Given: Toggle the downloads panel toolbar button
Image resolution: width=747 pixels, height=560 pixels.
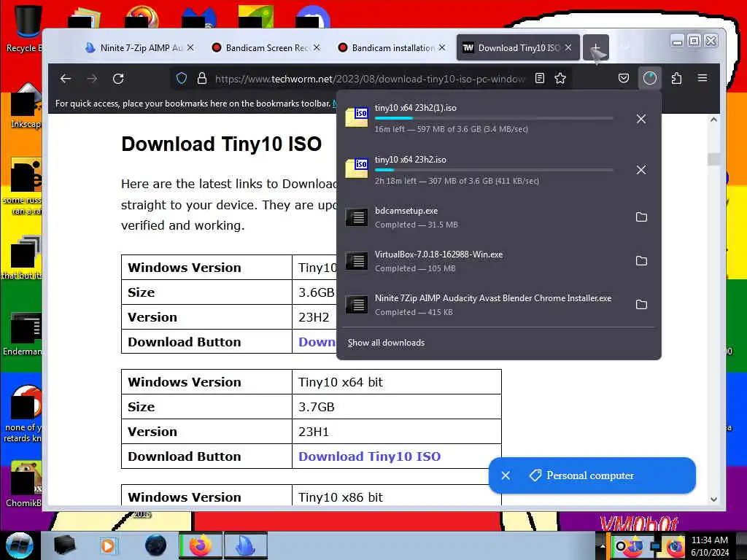Looking at the screenshot, I should click(650, 78).
